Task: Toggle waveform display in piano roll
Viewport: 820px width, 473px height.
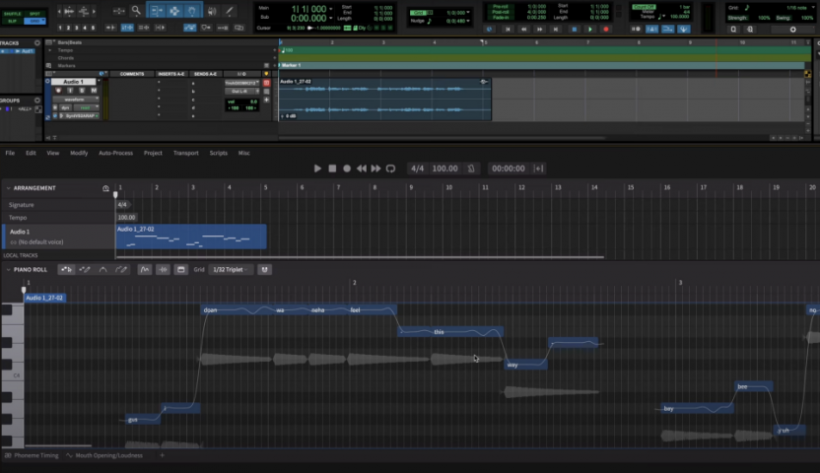Action: point(163,269)
